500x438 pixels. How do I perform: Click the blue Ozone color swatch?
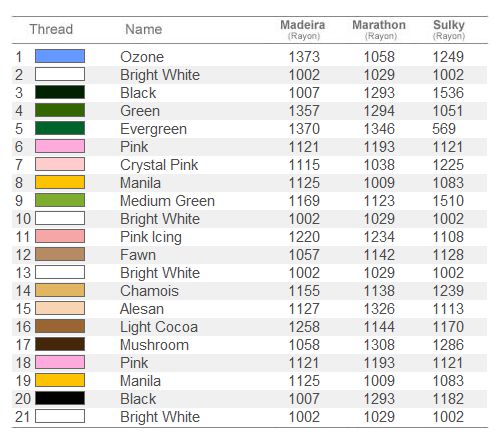coord(60,56)
